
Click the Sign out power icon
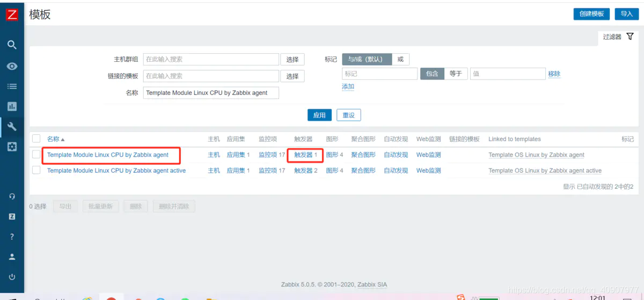[12, 277]
